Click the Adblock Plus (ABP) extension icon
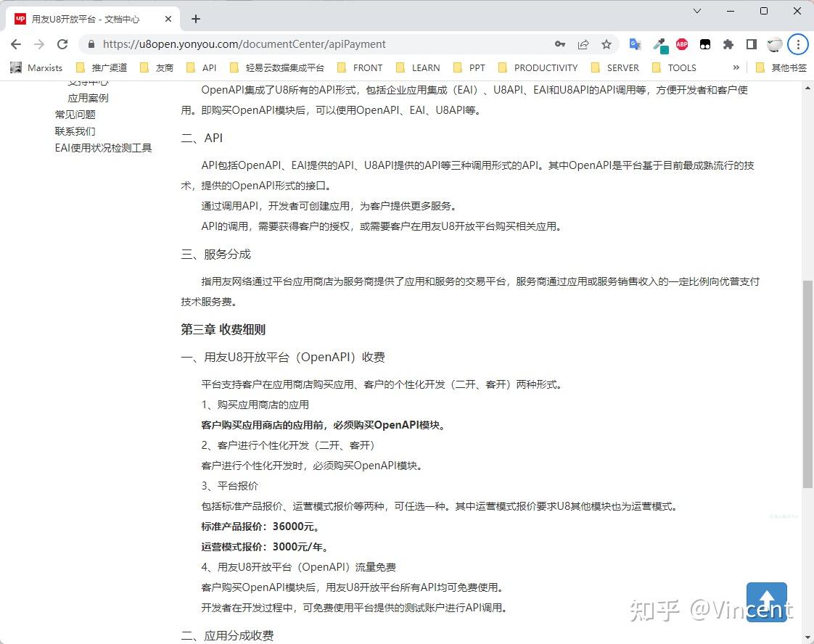 (681, 44)
